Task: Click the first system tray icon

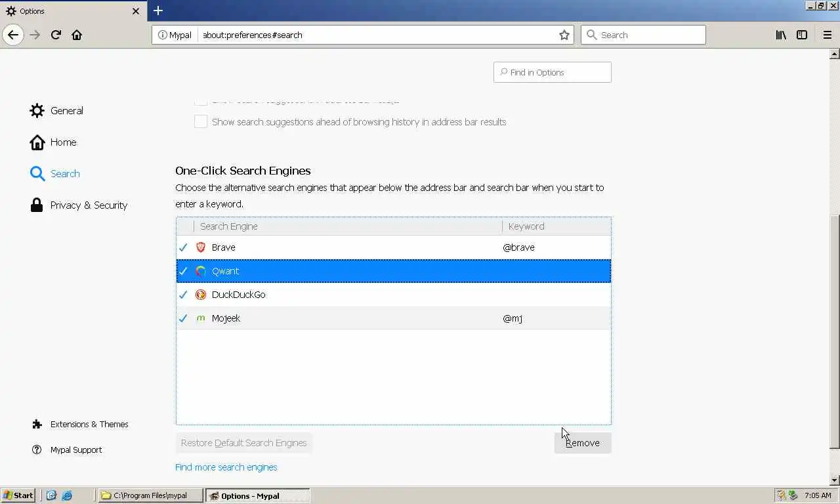Action: [x=781, y=495]
